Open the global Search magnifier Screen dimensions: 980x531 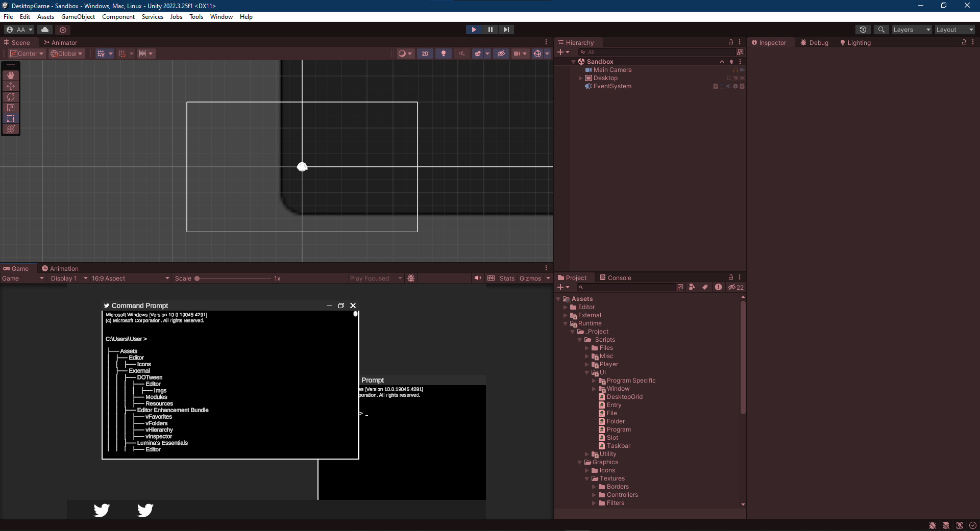click(x=881, y=30)
